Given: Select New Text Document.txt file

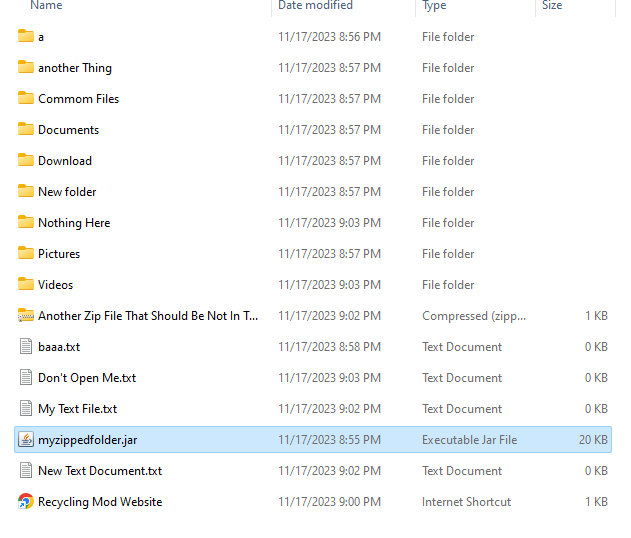Looking at the screenshot, I should pos(100,471).
